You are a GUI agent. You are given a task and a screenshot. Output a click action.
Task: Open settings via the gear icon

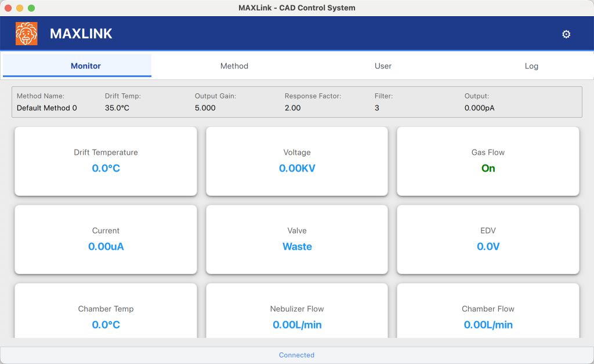pyautogui.click(x=566, y=34)
